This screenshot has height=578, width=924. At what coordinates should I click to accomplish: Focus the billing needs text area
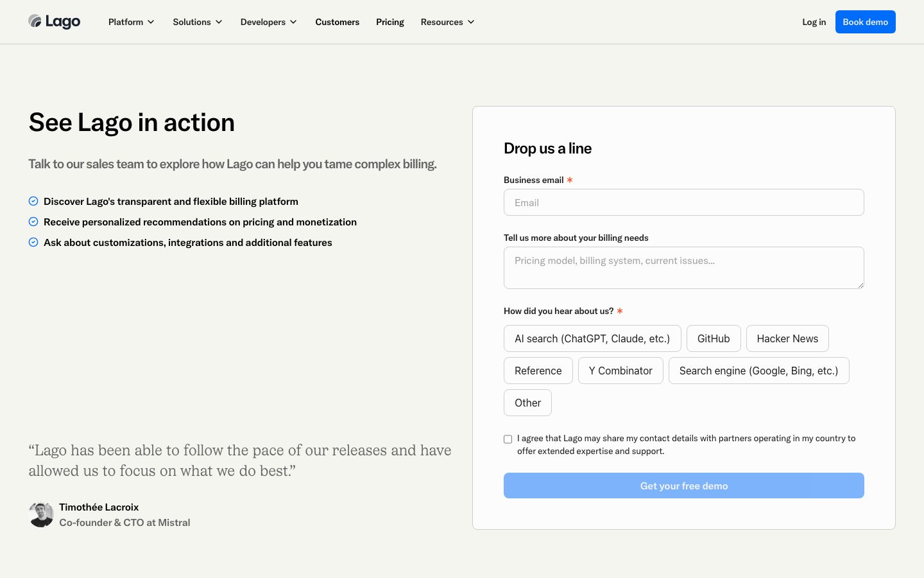(684, 268)
